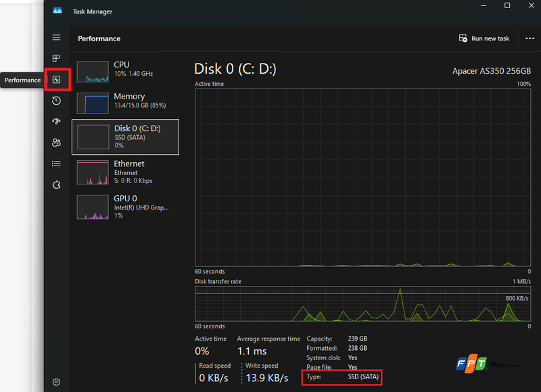The image size is (541, 392).
Task: Open the Users page icon
Action: tap(56, 143)
